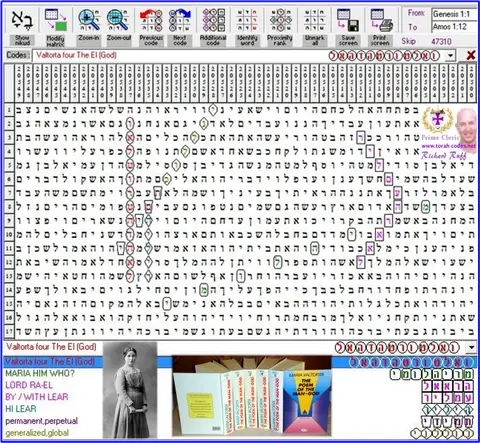
Task: Click the Poem of the Man-God books photo
Action: click(252, 396)
